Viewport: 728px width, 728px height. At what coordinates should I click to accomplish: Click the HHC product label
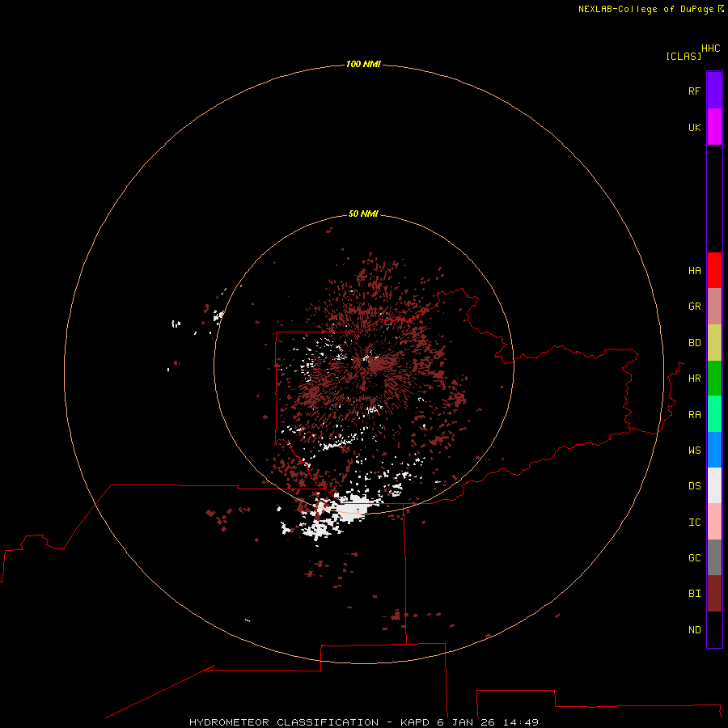[x=711, y=49]
